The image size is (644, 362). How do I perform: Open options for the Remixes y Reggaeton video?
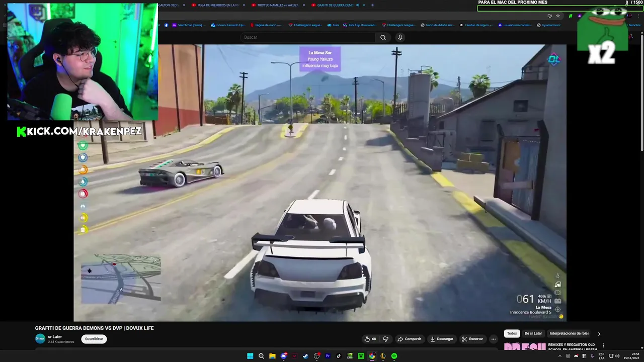pos(603,345)
